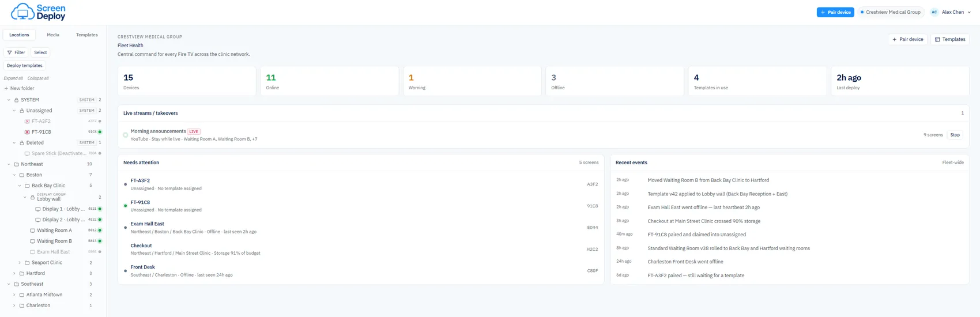This screenshot has width=980, height=317.
Task: Switch to the Templates sidebar tab
Action: click(x=87, y=35)
